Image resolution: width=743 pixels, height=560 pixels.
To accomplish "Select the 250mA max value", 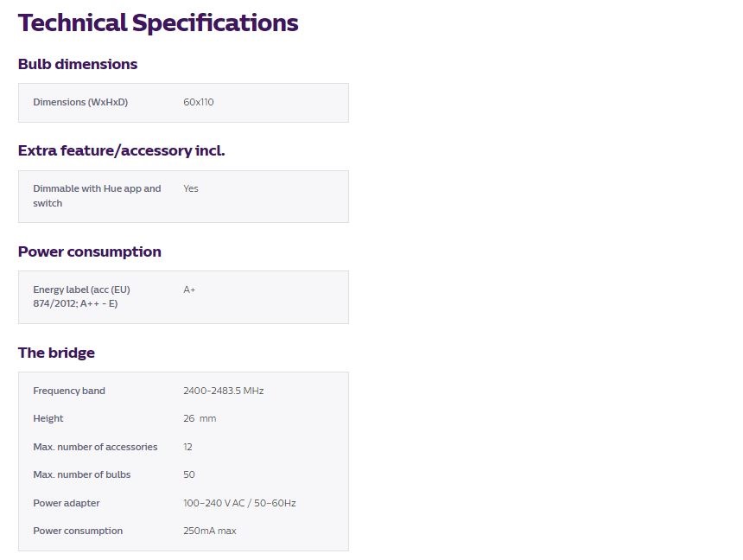I will tap(210, 531).
